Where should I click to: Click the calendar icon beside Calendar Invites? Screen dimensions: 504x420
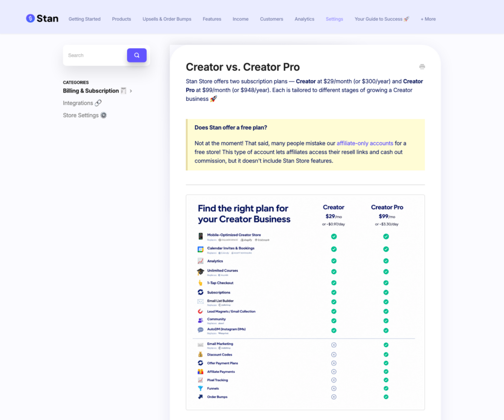[x=201, y=249]
